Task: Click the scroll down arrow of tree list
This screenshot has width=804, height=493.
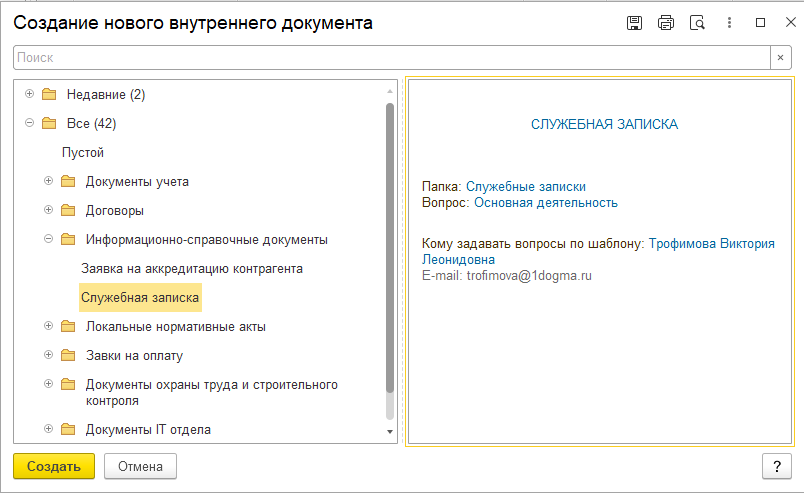Action: tap(390, 431)
